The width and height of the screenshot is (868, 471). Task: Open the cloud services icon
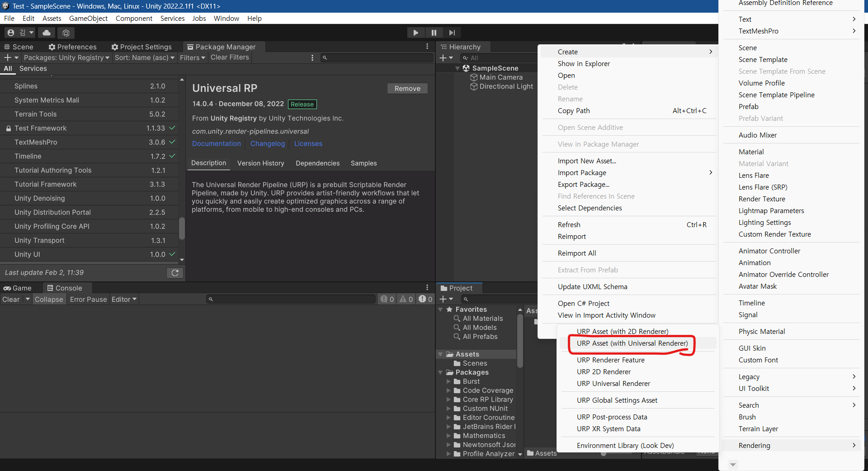pyautogui.click(x=47, y=33)
